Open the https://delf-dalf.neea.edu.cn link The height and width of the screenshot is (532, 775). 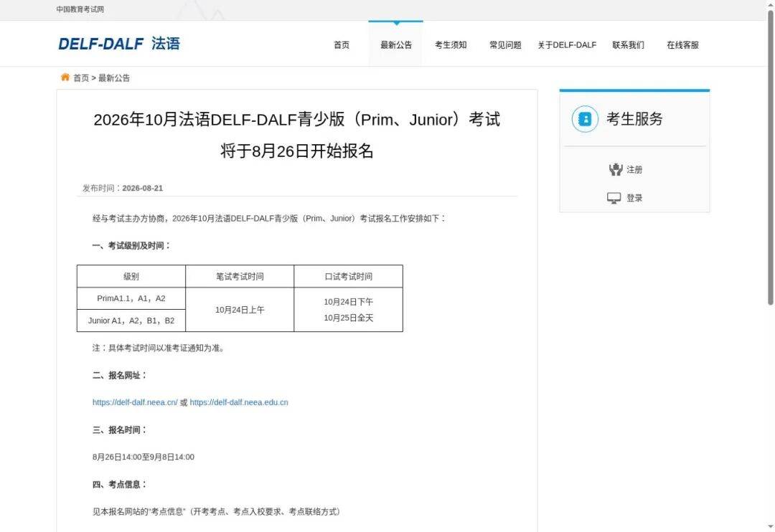pyautogui.click(x=239, y=402)
